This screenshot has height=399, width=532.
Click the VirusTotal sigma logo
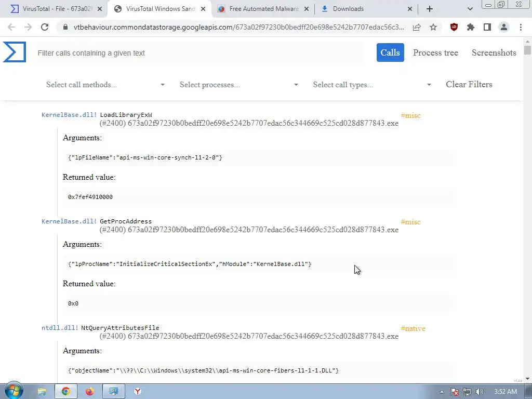[x=14, y=52]
